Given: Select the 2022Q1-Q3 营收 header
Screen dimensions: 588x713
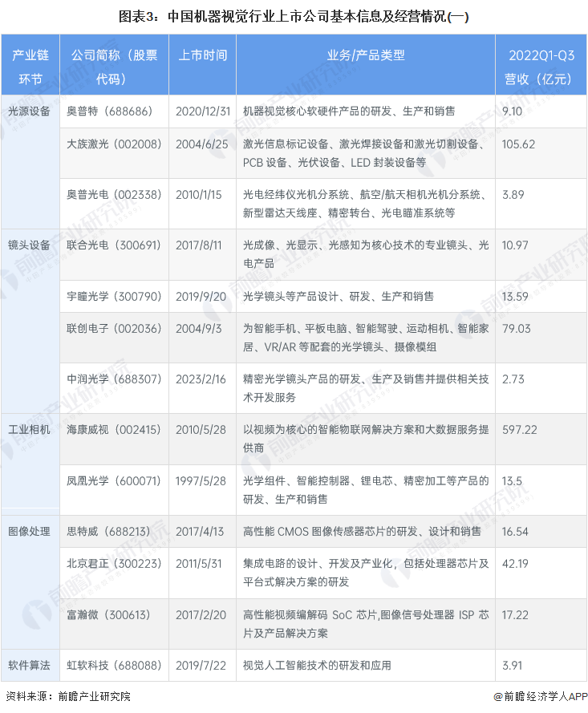Looking at the screenshot, I should coord(541,67).
